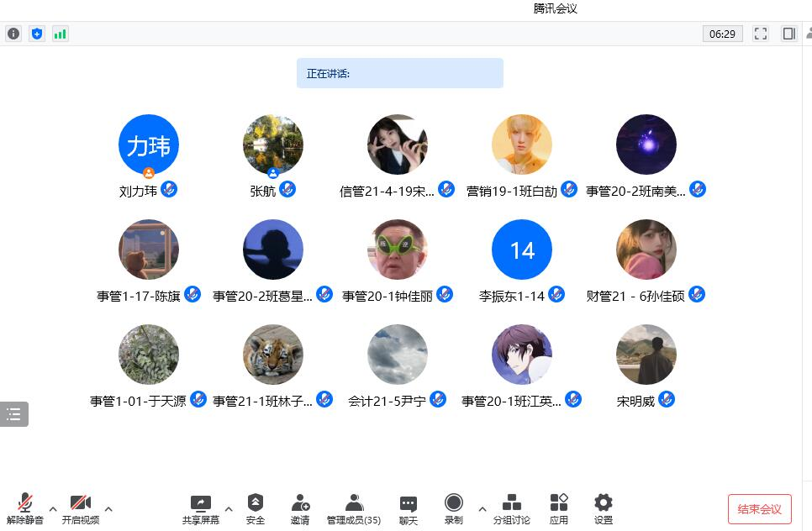Open 共享屏幕 screen sharing
The width and height of the screenshot is (812, 531).
(201, 509)
